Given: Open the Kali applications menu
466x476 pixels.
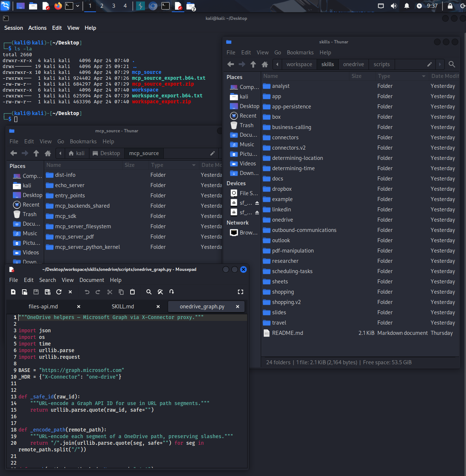Looking at the screenshot, I should [x=6, y=6].
